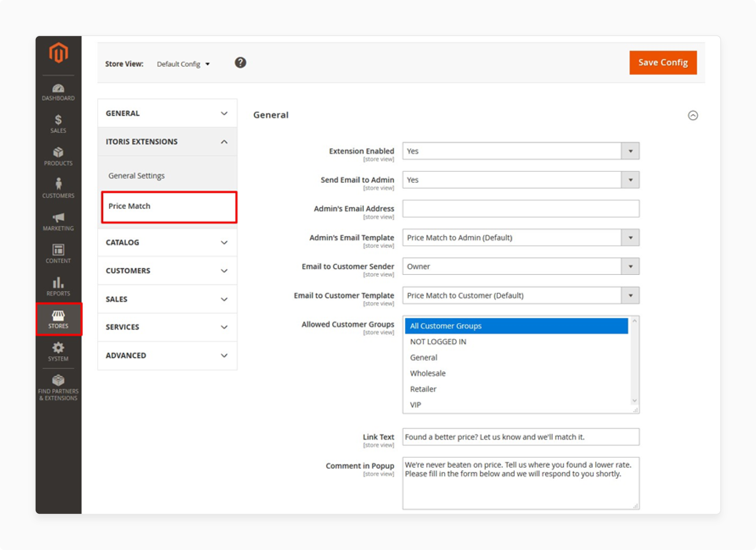
Task: Open the Sales dollar icon menu
Action: tap(58, 124)
